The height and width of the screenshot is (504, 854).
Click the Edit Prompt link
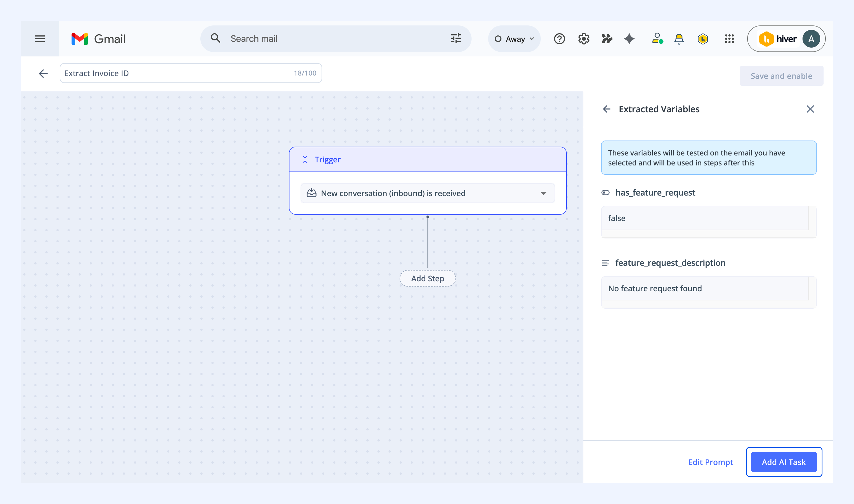(710, 462)
